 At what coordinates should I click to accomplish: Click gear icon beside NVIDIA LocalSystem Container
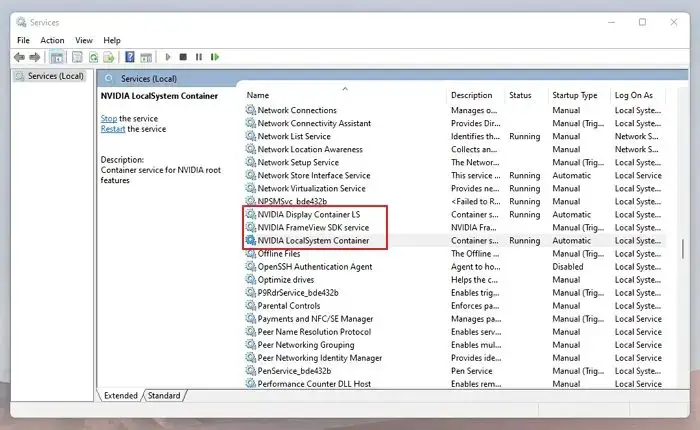coord(250,240)
